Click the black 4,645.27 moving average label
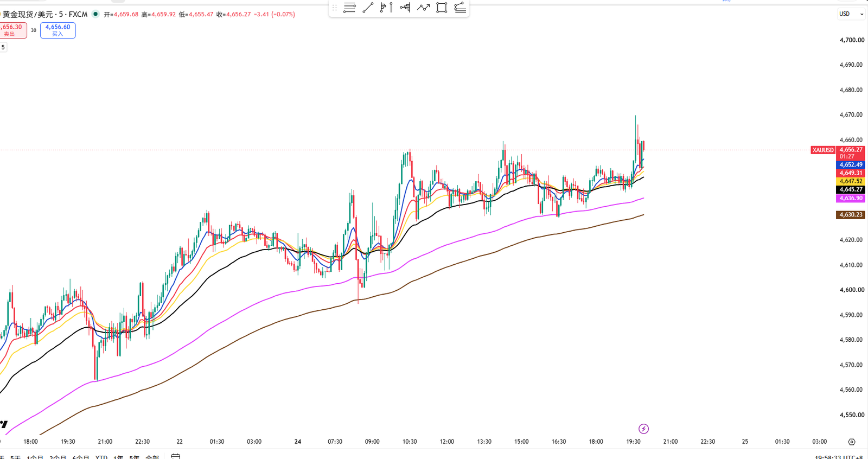868x459 pixels. click(851, 190)
